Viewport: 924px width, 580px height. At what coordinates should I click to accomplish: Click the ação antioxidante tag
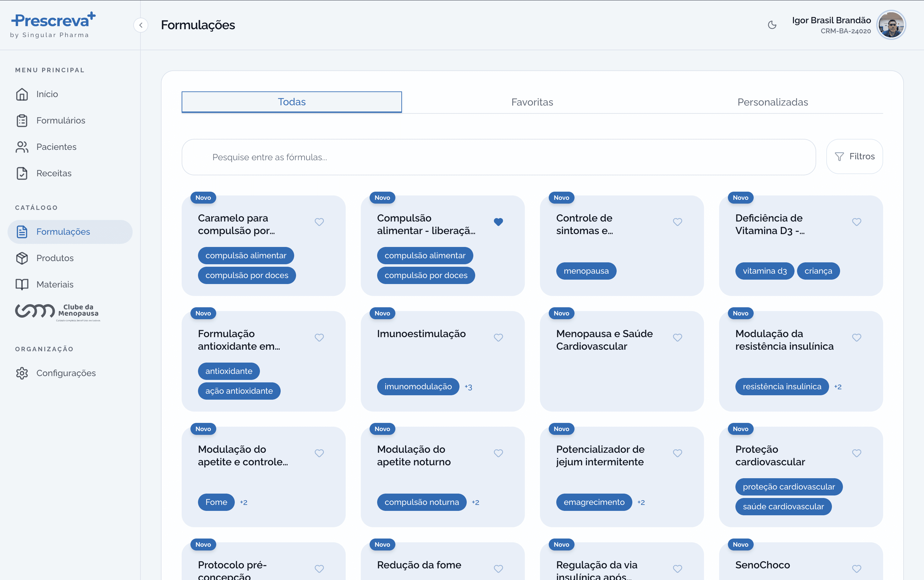pos(239,391)
